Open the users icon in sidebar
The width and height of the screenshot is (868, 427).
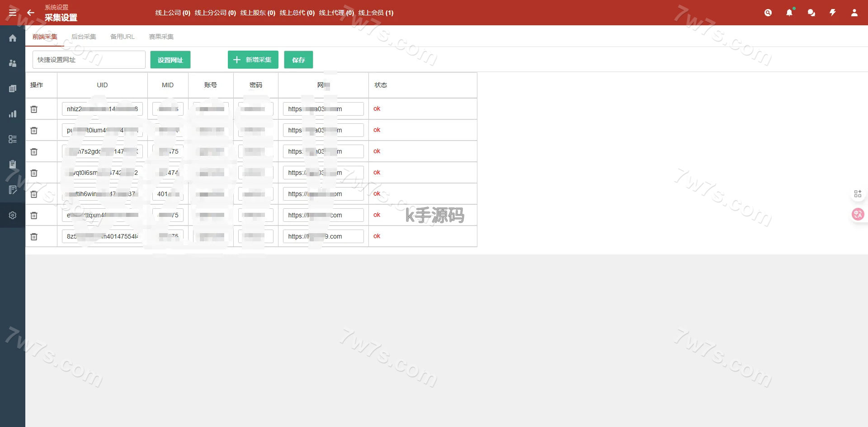click(13, 63)
